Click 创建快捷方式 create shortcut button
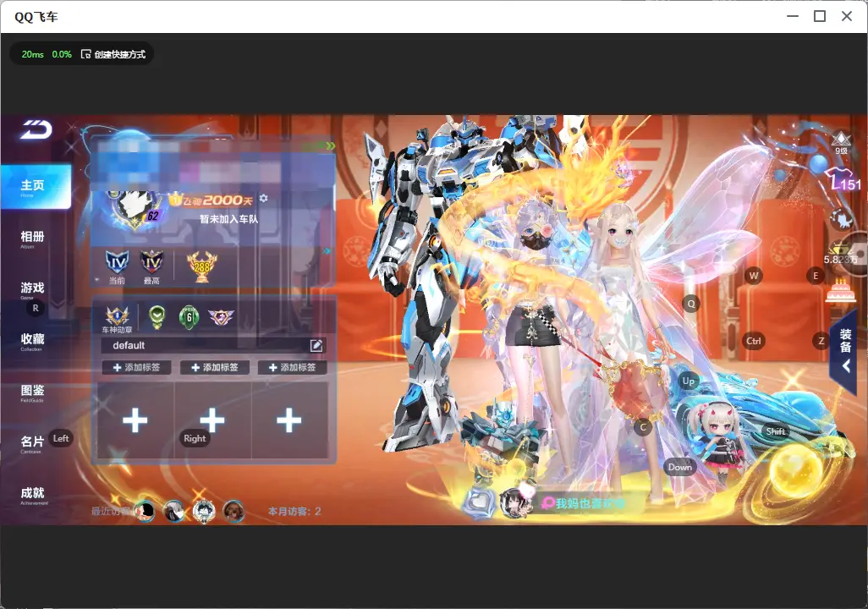Screen dimensions: 868x609 (x=113, y=54)
